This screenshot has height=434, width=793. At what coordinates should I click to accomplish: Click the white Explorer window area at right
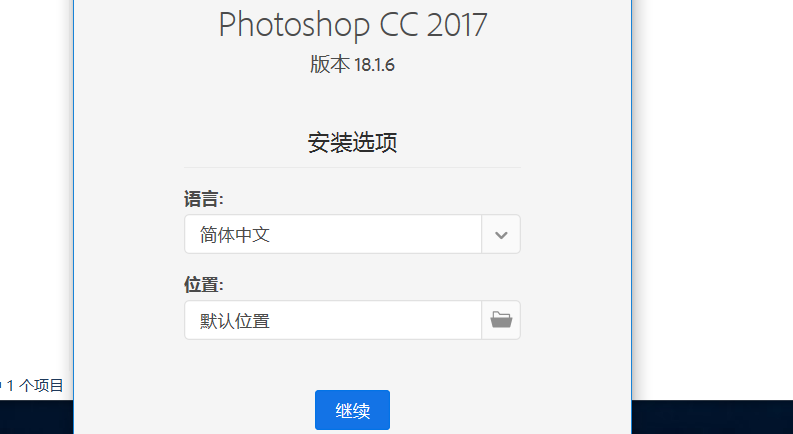click(713, 200)
